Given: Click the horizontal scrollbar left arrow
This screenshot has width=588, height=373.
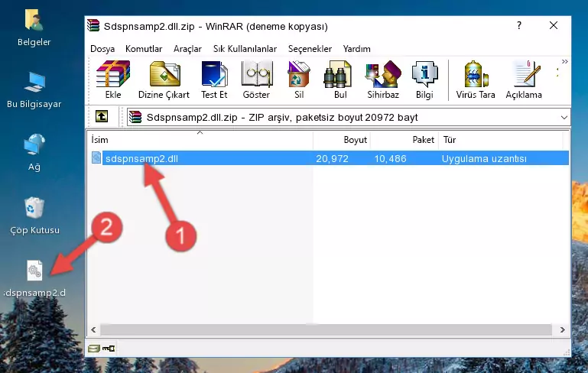Looking at the screenshot, I should click(x=94, y=330).
